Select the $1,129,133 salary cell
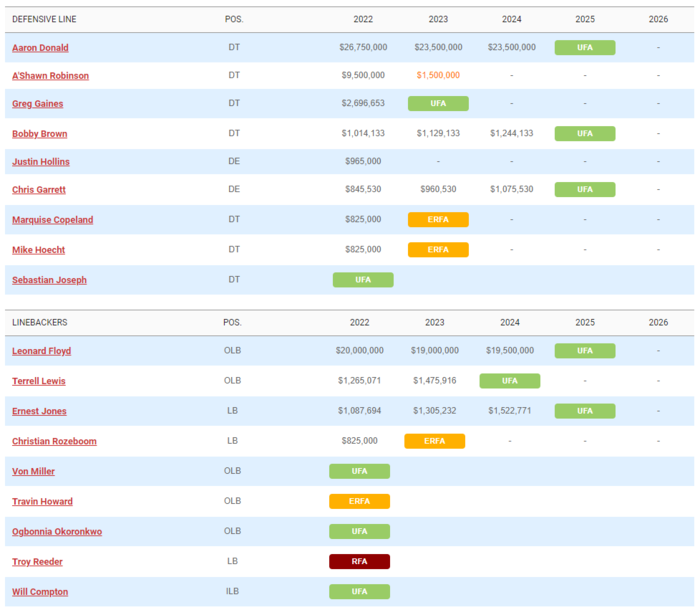Image resolution: width=700 pixels, height=615 pixels. pyautogui.click(x=438, y=133)
